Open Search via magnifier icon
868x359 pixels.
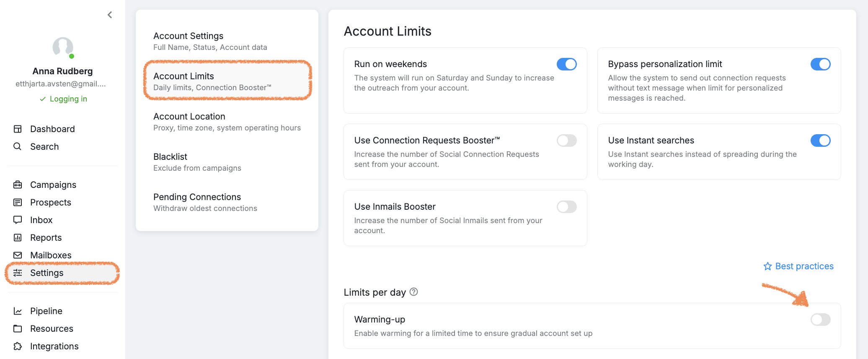[18, 146]
